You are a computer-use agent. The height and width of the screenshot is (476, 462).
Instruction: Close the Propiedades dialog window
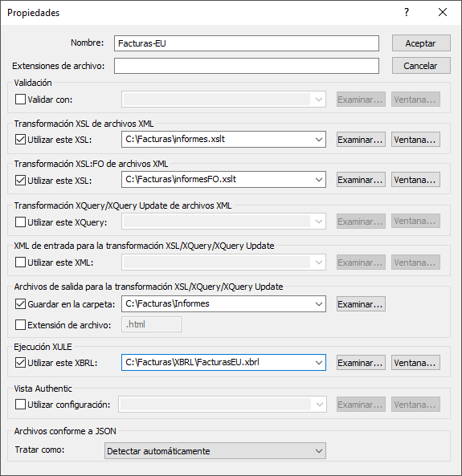(x=443, y=13)
